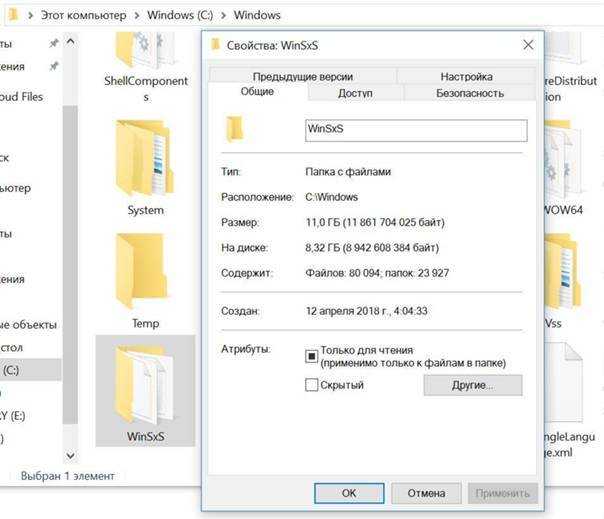Open the Другие attributes button
The height and width of the screenshot is (519, 604).
coord(473,385)
